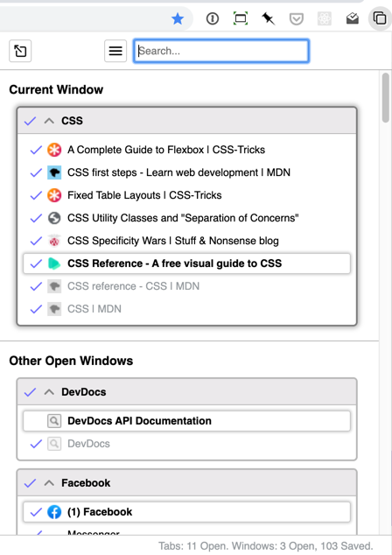The width and height of the screenshot is (392, 555).
Task: Click the blue bookmark star icon
Action: pyautogui.click(x=178, y=18)
